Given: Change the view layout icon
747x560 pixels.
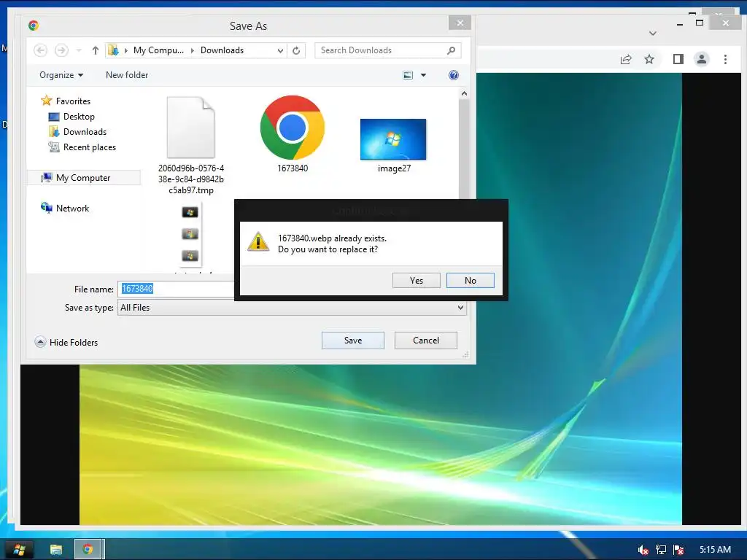Looking at the screenshot, I should 408,75.
